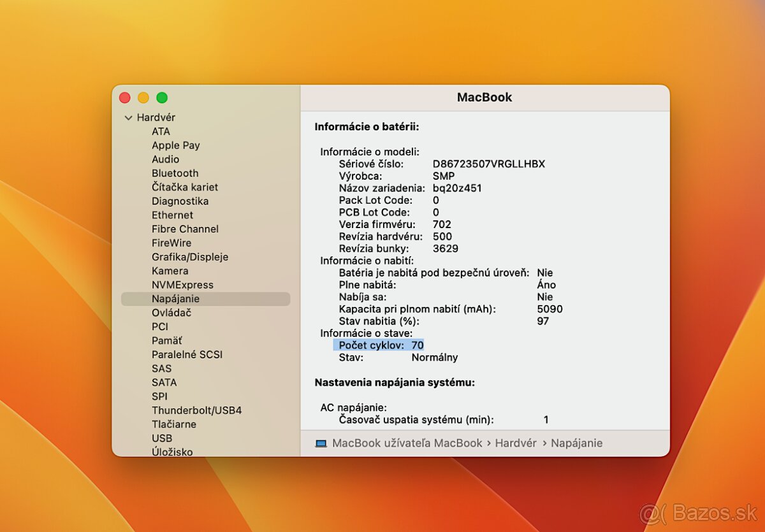Open Čítačka kariet section
The height and width of the screenshot is (532, 765).
point(185,187)
